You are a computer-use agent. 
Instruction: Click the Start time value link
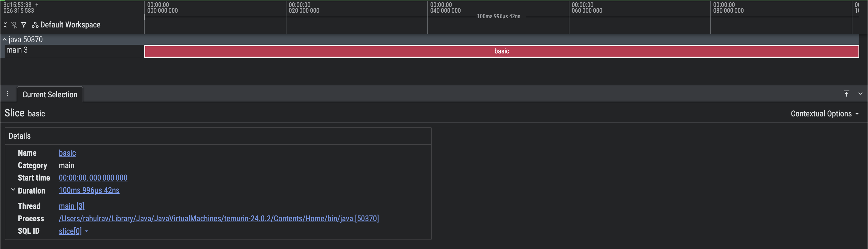pyautogui.click(x=93, y=178)
